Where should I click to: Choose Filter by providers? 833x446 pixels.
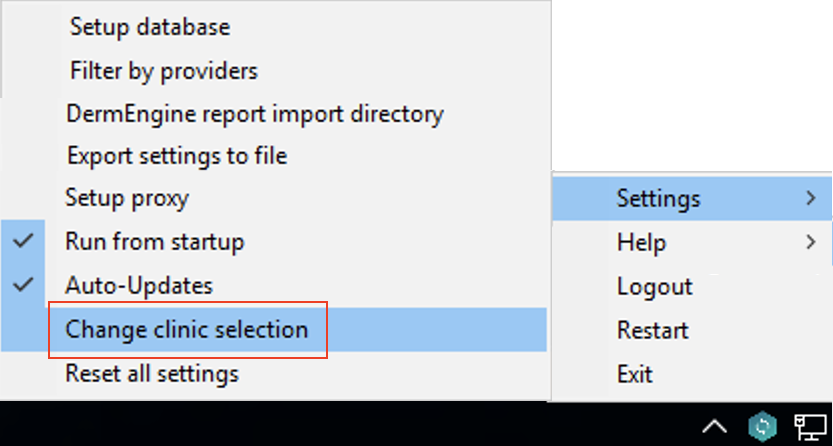click(x=164, y=71)
